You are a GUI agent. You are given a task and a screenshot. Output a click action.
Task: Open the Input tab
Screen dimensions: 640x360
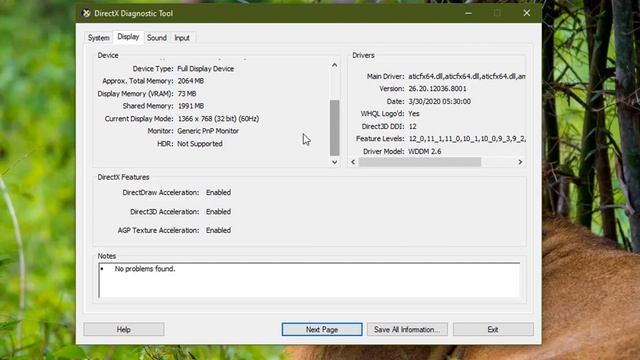[x=182, y=38]
